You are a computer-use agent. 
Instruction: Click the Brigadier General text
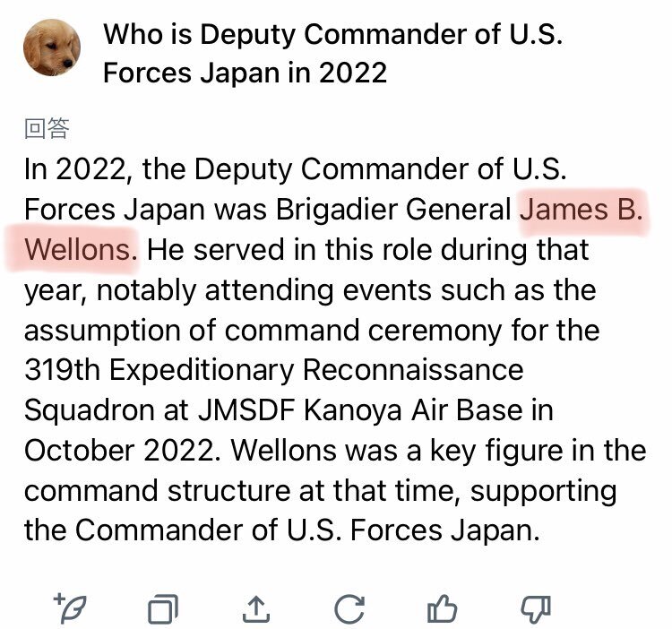tap(394, 210)
